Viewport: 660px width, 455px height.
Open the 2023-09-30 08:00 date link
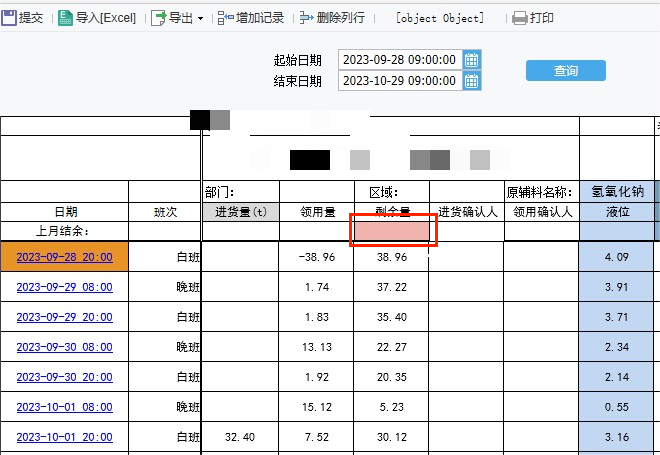[64, 347]
